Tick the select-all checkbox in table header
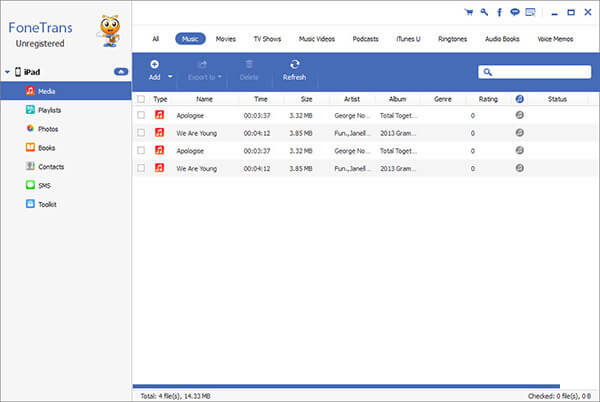Image resolution: width=600 pixels, height=402 pixels. 141,99
